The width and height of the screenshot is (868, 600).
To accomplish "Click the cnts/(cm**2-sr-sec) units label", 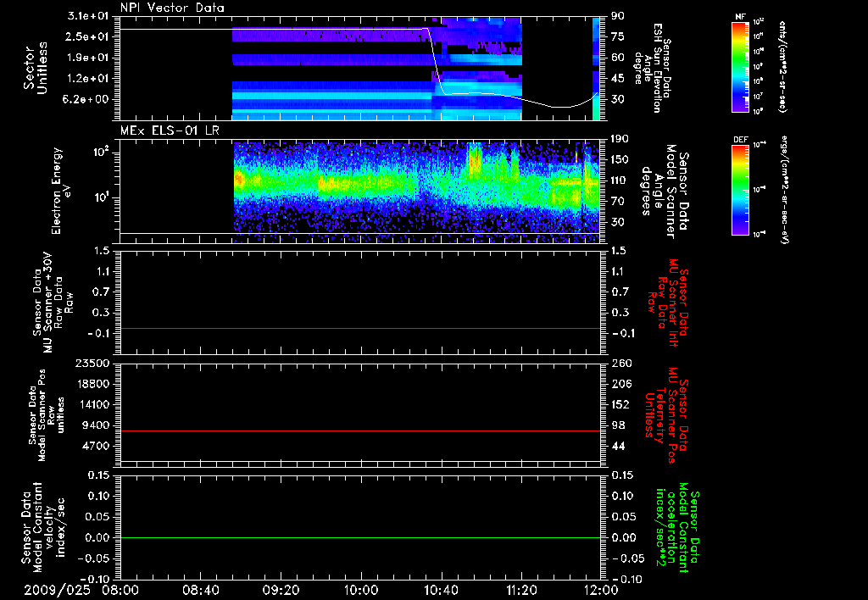I will (782, 67).
